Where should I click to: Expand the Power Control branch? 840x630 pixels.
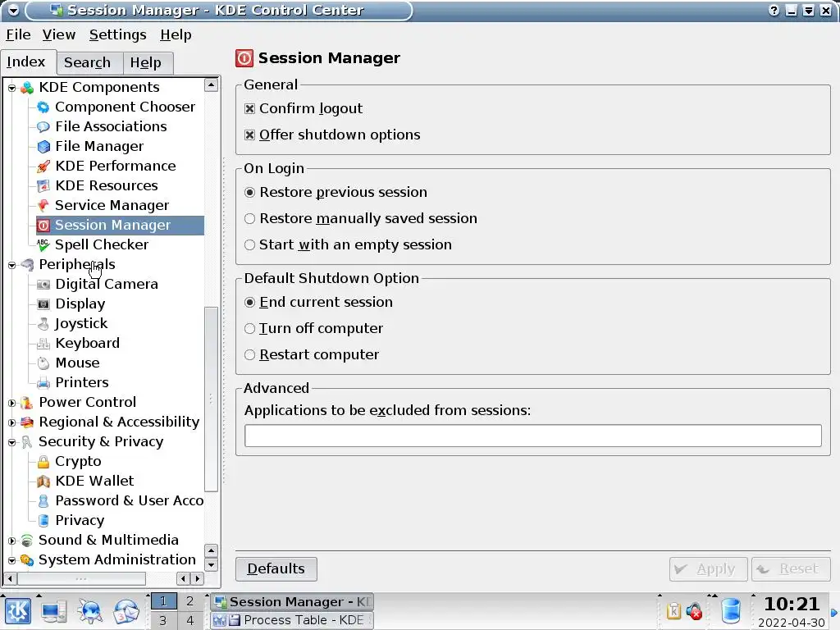point(11,403)
